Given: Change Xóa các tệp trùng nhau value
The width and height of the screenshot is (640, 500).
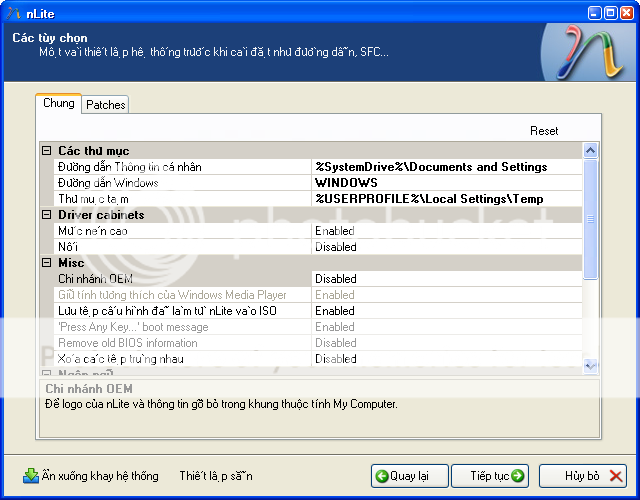Looking at the screenshot, I should 447,359.
